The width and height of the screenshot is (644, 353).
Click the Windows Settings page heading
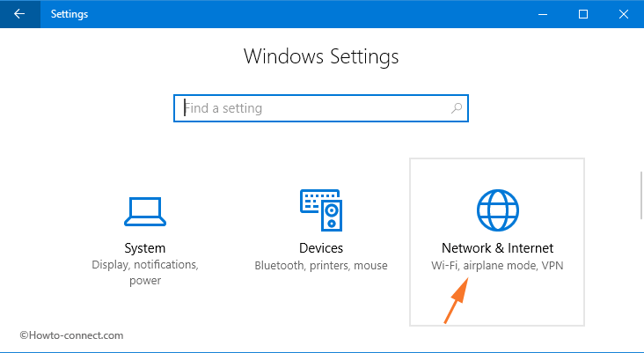[x=321, y=56]
